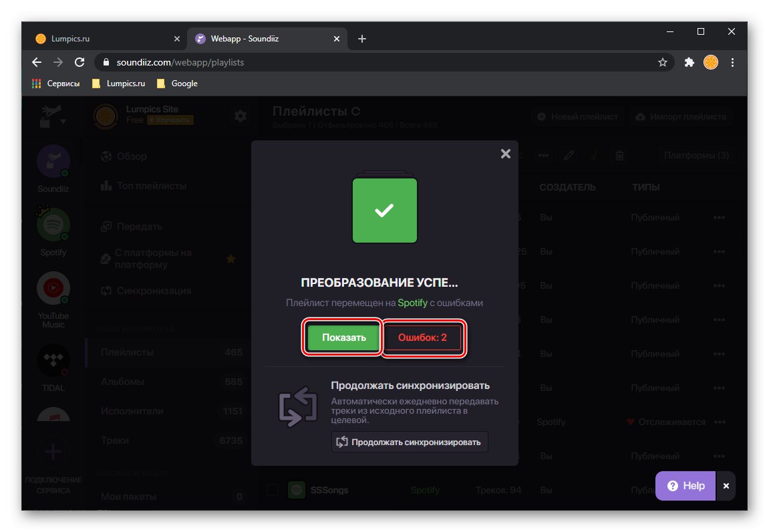Click the pencil edit icon in the toolbar
The width and height of the screenshot is (769, 532).
(569, 156)
